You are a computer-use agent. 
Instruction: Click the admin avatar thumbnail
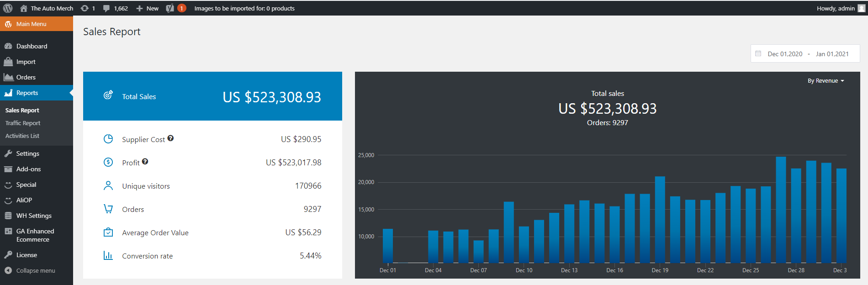861,8
